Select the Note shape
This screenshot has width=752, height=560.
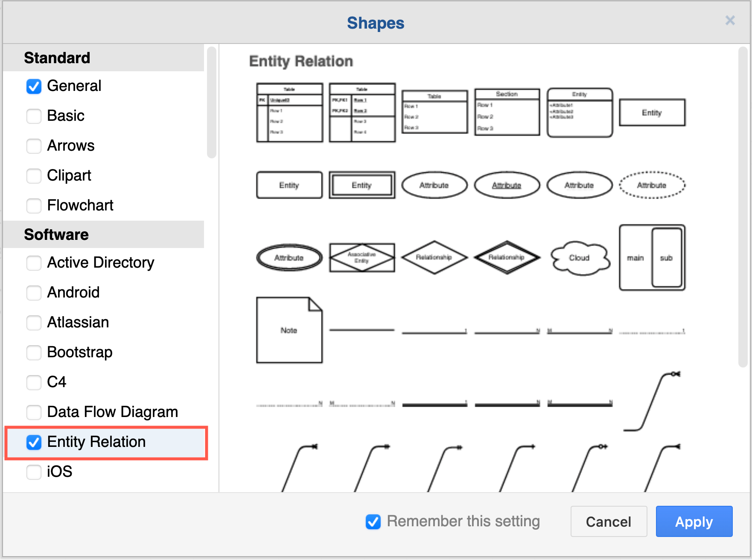pyautogui.click(x=289, y=330)
